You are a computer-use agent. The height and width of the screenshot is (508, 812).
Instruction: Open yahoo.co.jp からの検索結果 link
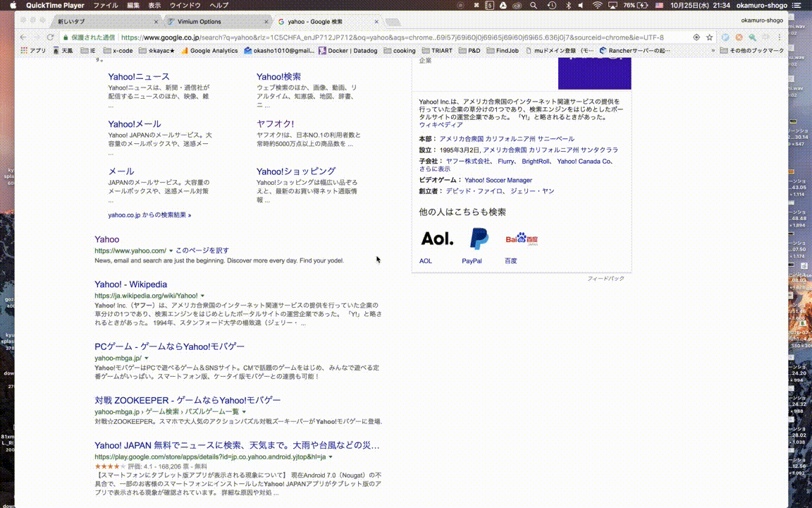pos(149,214)
